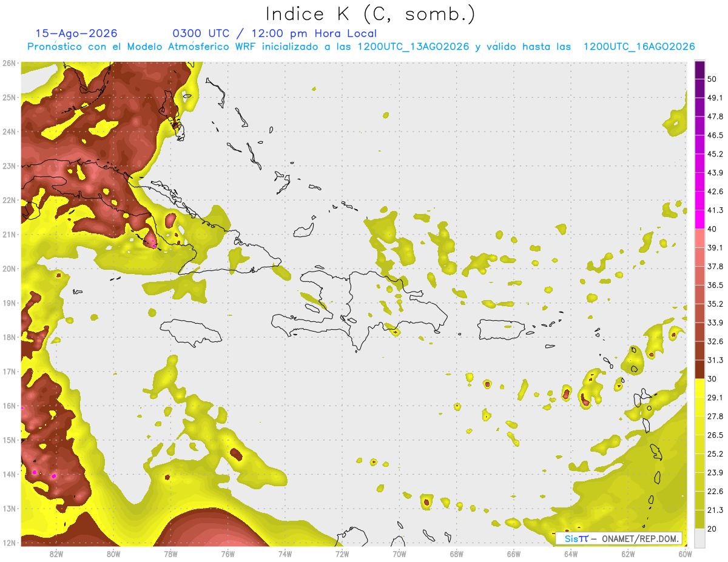The height and width of the screenshot is (562, 728).
Task: Click the "25N" latitude axis label
Action: coord(9,97)
